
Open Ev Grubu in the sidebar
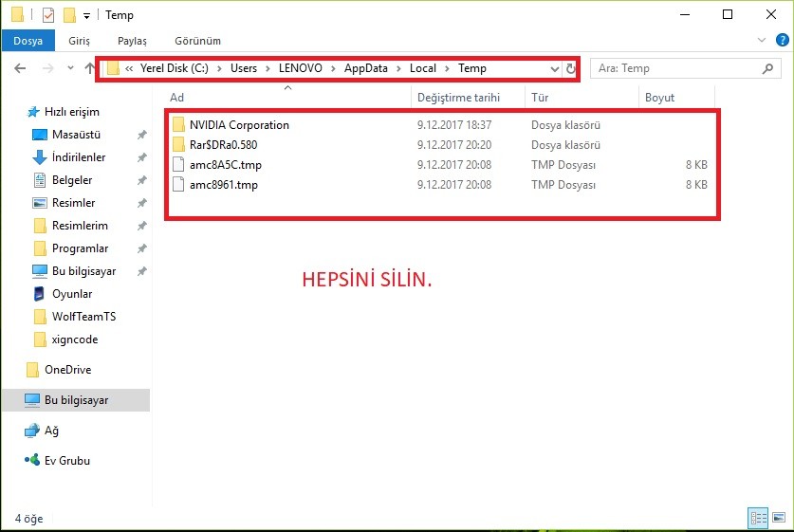coord(66,461)
